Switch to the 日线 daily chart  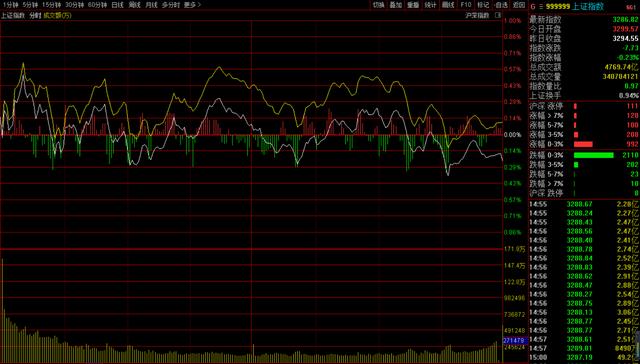click(118, 5)
